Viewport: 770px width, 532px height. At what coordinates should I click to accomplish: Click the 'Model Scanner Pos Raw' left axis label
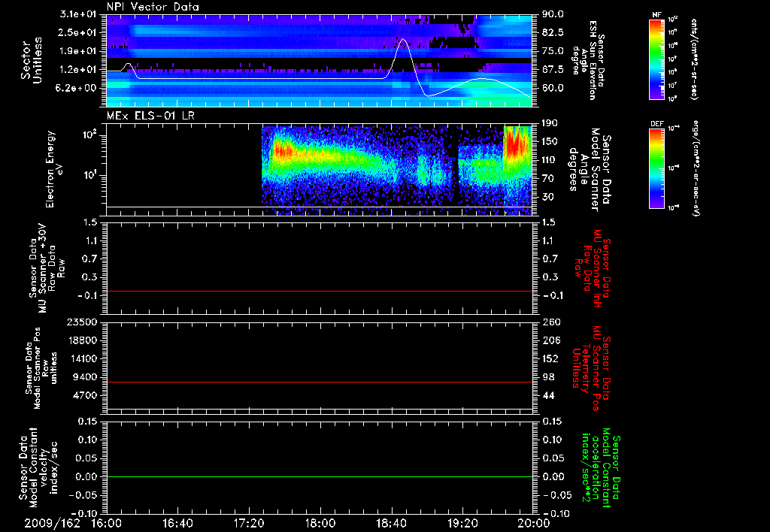click(41, 368)
